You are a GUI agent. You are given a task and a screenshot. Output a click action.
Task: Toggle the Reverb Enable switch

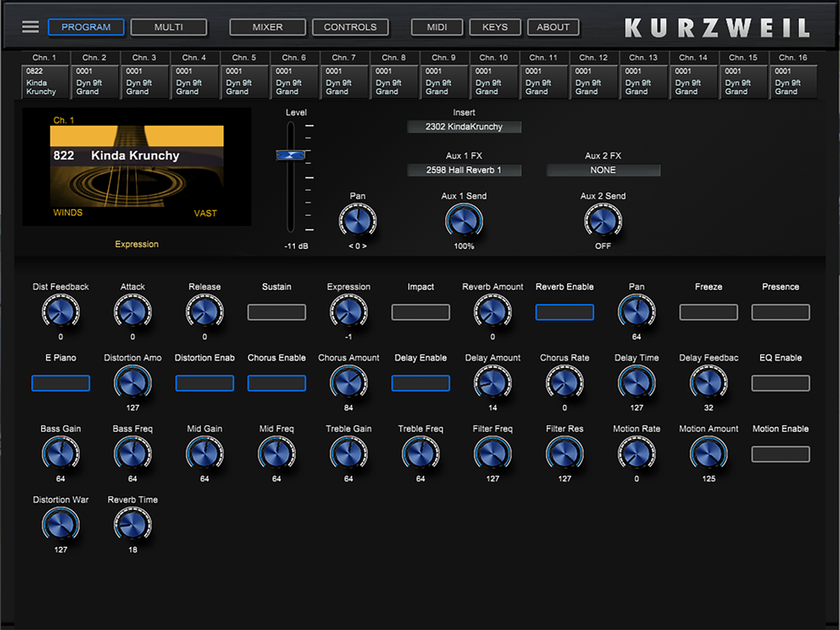pos(564,312)
